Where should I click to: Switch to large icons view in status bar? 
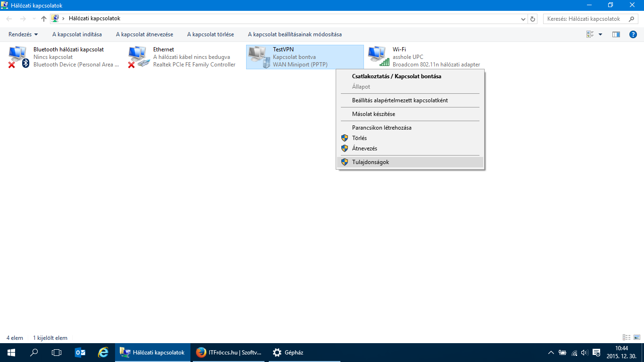click(x=636, y=337)
